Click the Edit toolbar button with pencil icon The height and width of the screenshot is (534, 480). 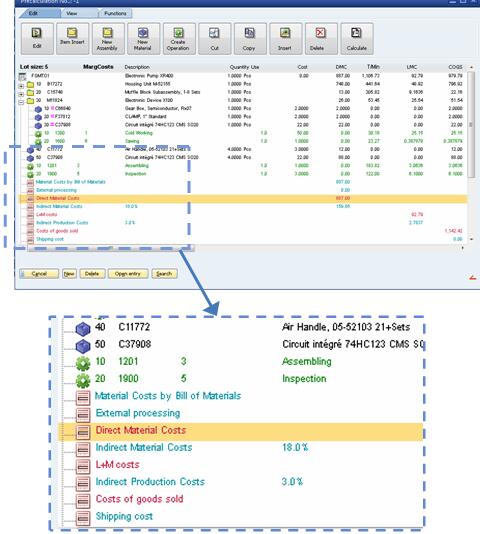click(x=37, y=38)
